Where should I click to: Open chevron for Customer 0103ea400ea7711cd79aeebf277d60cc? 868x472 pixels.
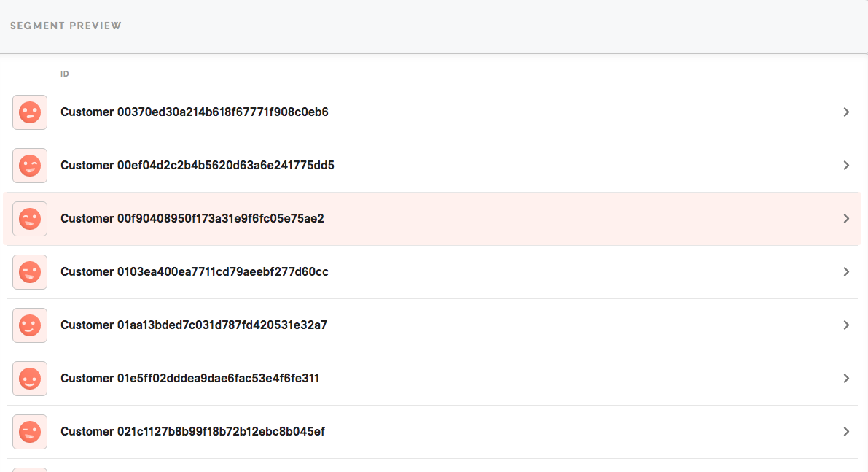[846, 272]
